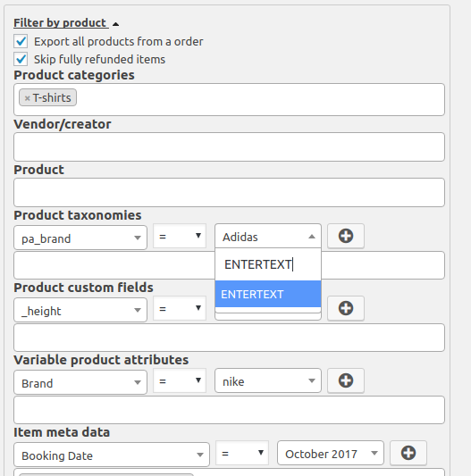Add the Product taxonomies filter with plus
The width and height of the screenshot is (471, 476).
pos(346,236)
